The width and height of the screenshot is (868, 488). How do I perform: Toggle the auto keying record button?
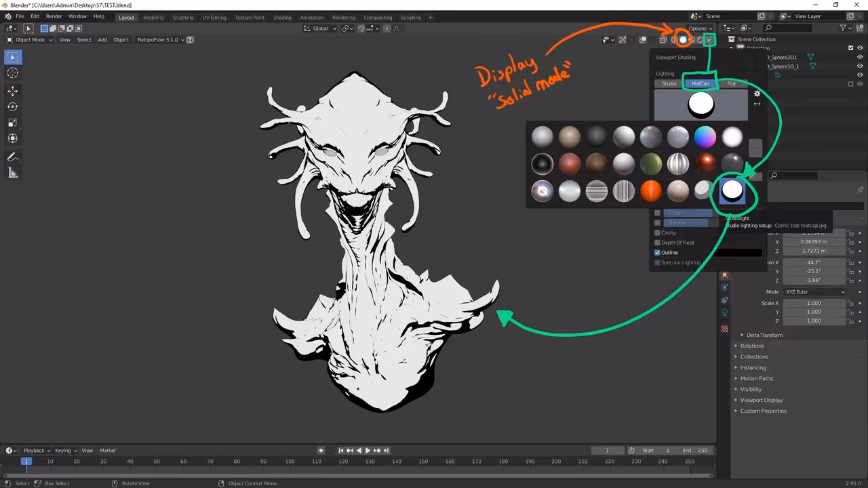(x=321, y=451)
